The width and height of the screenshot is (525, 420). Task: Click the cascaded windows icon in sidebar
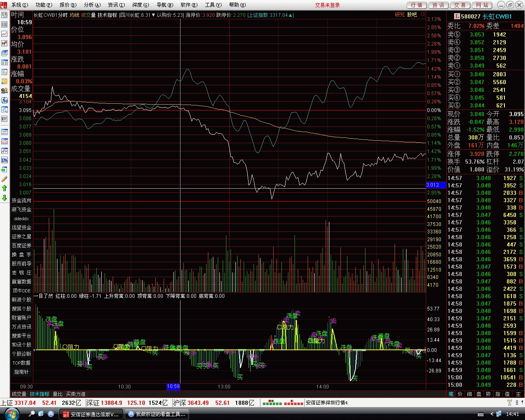(x=5, y=53)
